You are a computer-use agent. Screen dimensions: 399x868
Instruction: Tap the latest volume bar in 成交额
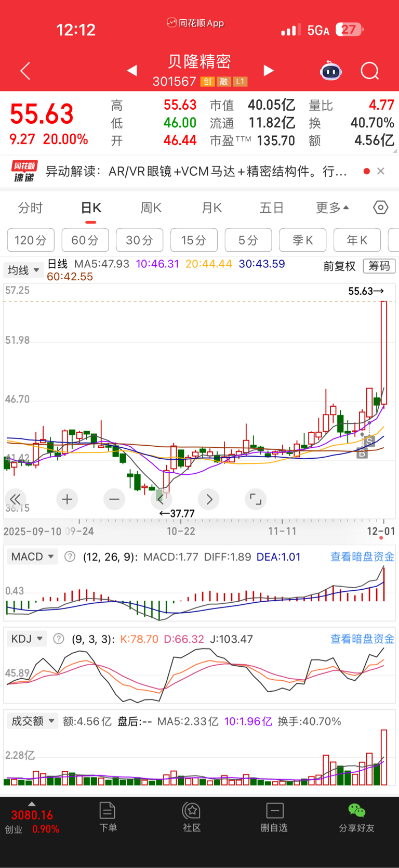point(384,758)
